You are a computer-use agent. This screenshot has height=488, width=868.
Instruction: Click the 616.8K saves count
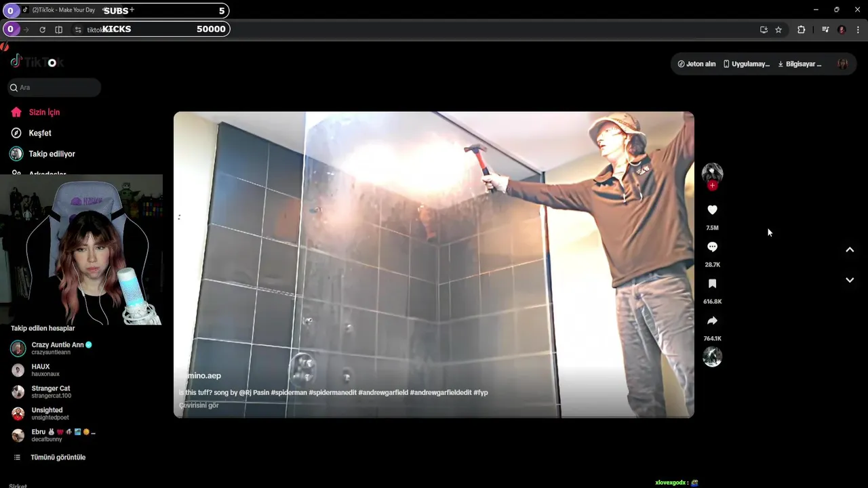[712, 302]
